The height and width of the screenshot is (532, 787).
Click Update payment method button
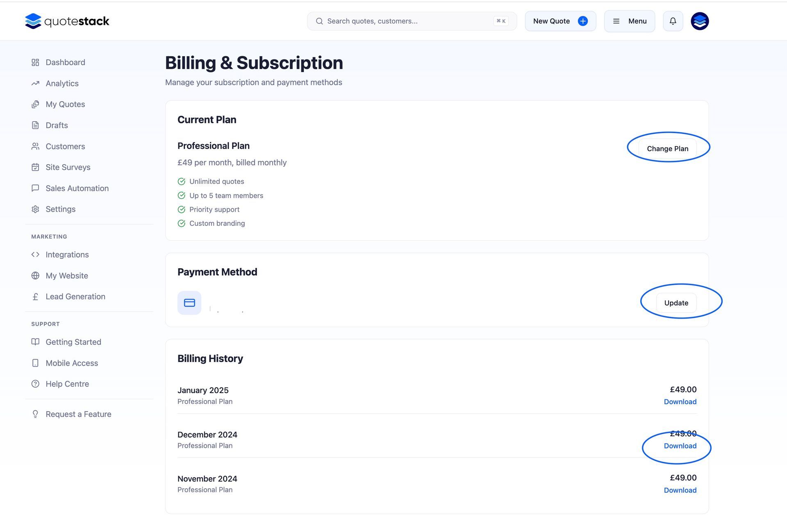[676, 303]
